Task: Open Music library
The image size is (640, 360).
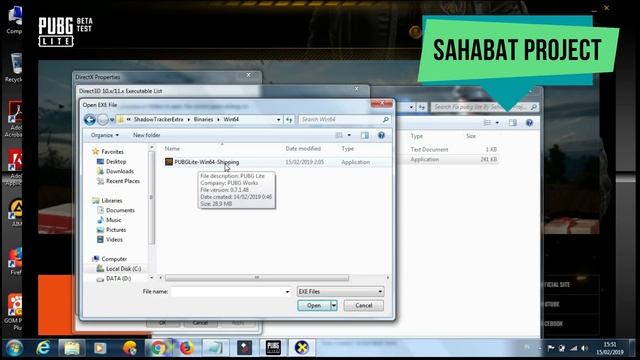Action: pos(113,220)
